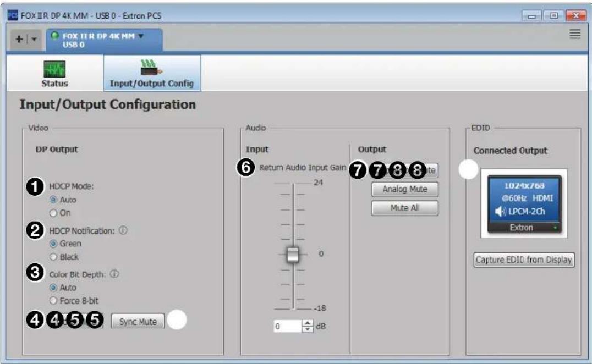Click the Return Audio Input Gain label
Viewport: 592px width, 364px height.
(x=303, y=168)
